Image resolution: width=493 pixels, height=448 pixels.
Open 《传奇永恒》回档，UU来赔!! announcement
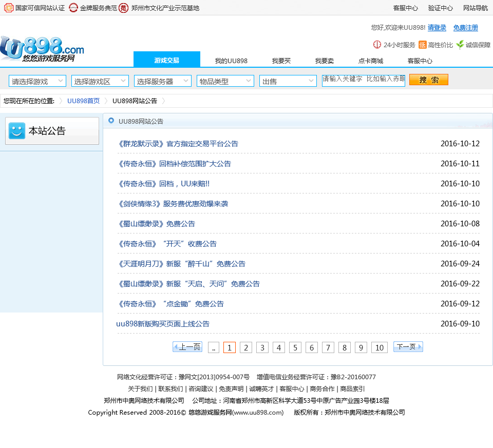click(163, 184)
